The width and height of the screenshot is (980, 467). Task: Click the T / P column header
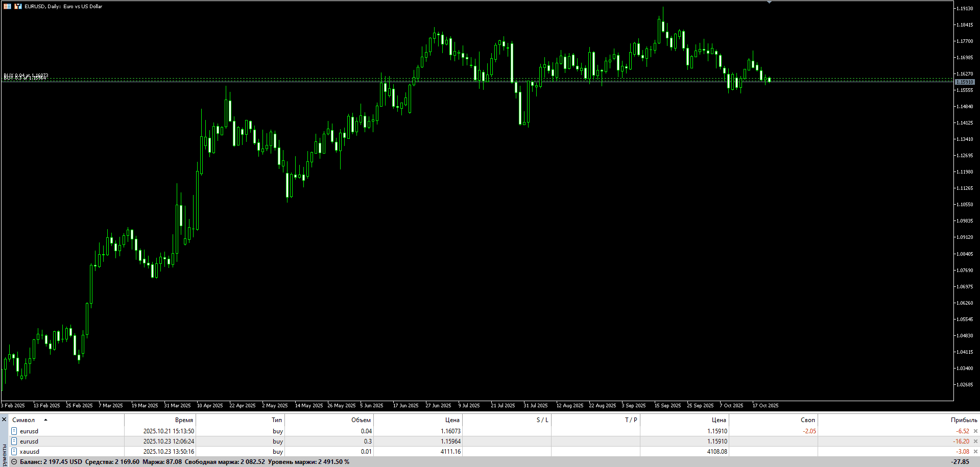[x=631, y=420]
